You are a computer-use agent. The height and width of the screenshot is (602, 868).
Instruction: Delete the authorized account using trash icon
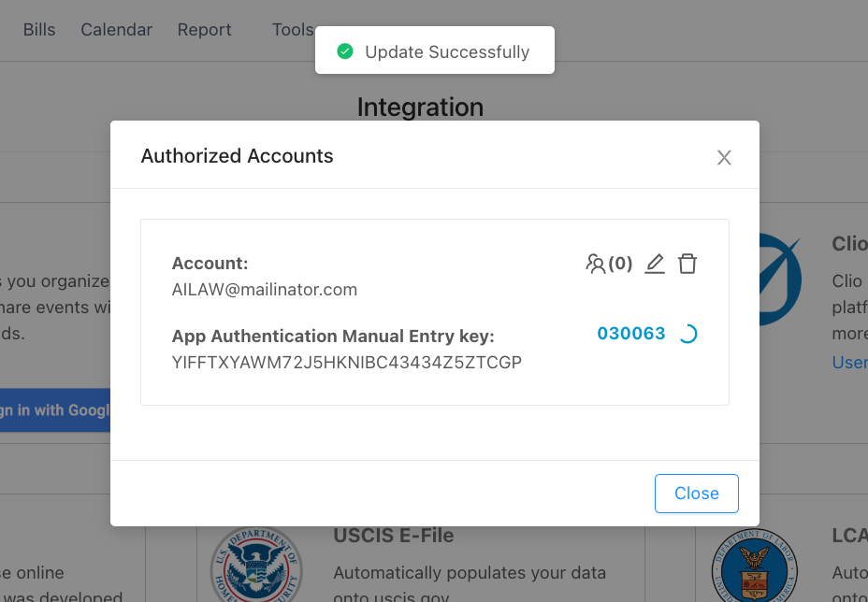tap(687, 264)
